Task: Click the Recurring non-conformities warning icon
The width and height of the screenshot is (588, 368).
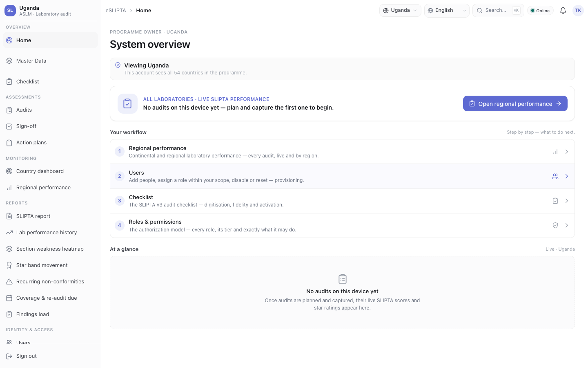Action: 9,282
